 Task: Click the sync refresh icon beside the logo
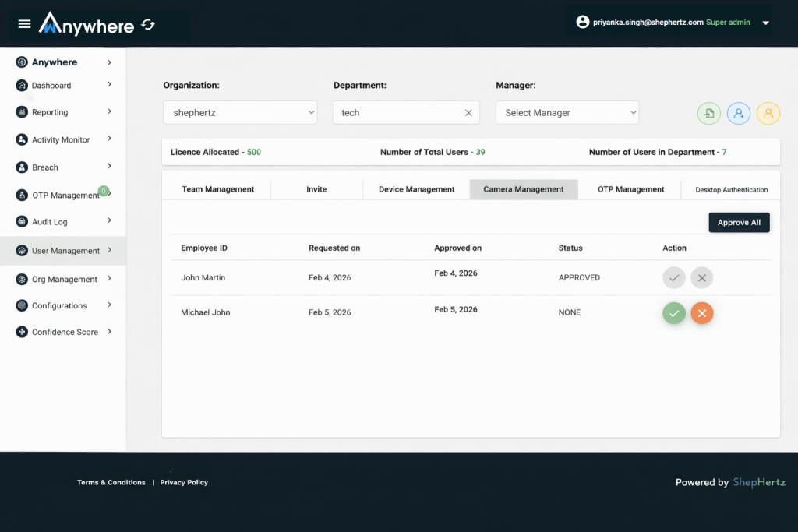(148, 25)
